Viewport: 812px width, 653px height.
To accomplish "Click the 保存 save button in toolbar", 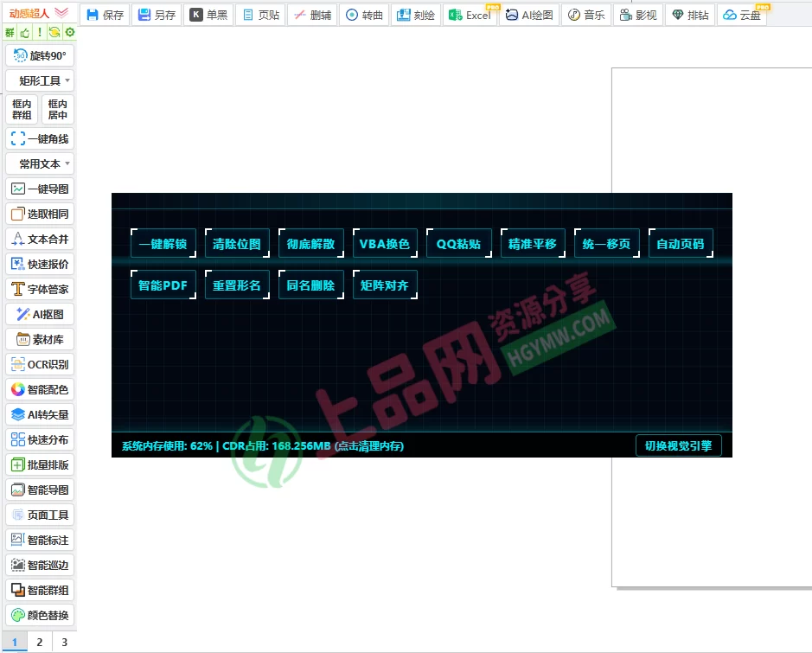I will (105, 14).
